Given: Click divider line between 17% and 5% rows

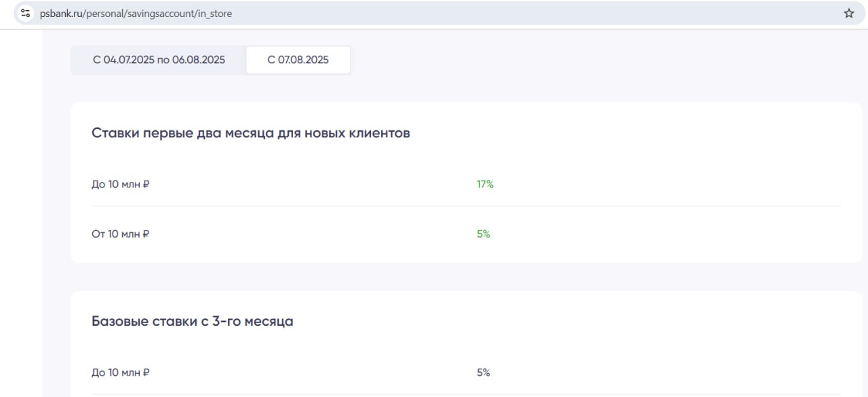Looking at the screenshot, I should tap(466, 206).
